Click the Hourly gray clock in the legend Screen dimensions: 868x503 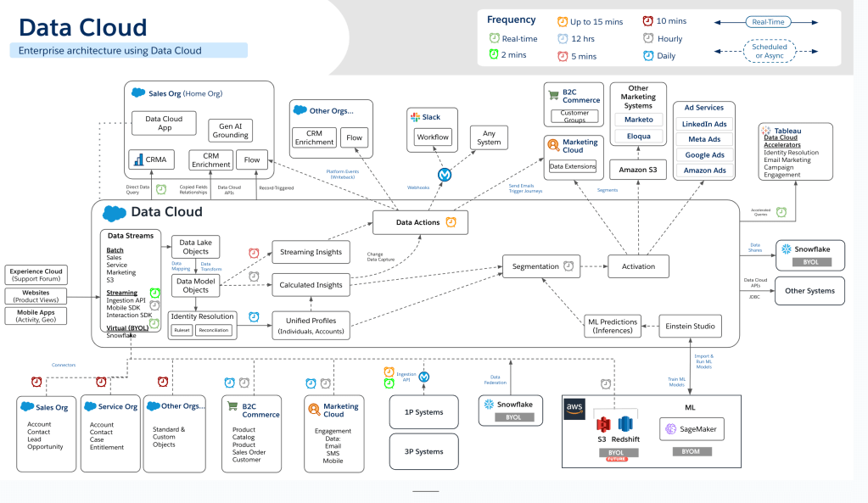[x=648, y=38]
